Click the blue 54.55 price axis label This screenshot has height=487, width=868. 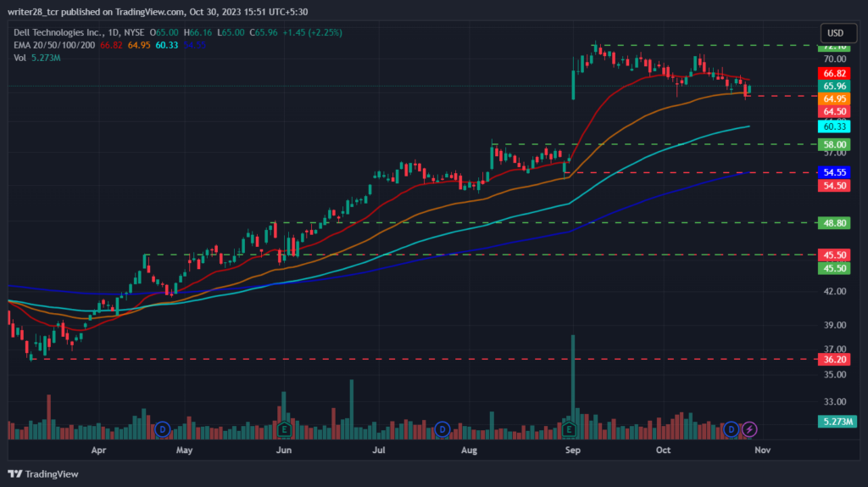coord(834,173)
